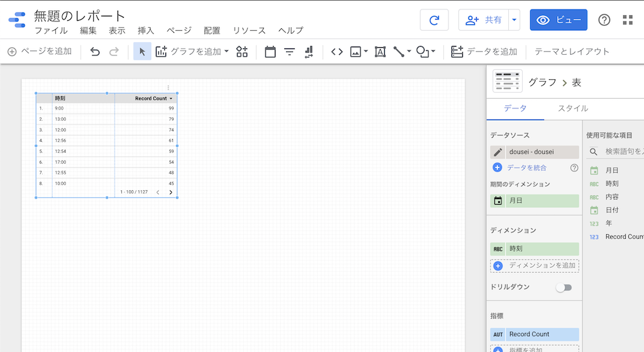The height and width of the screenshot is (352, 644).
Task: Insert a date range control
Action: (x=270, y=52)
